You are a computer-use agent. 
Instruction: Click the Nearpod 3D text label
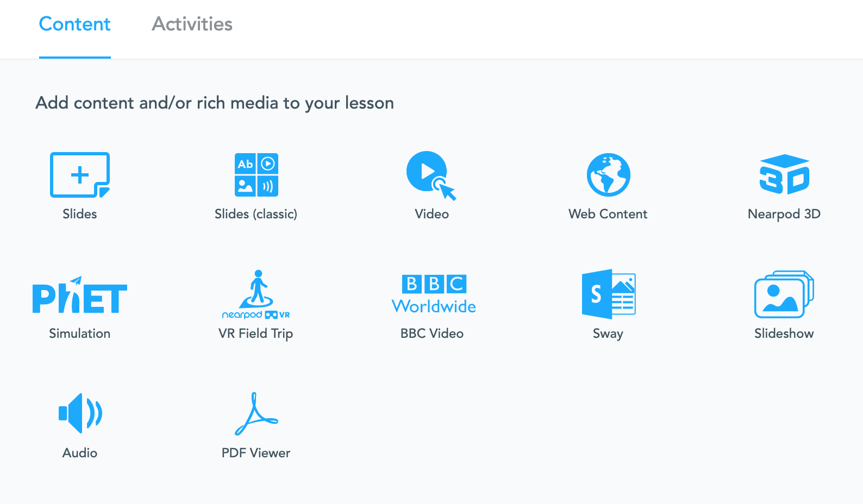tap(784, 214)
